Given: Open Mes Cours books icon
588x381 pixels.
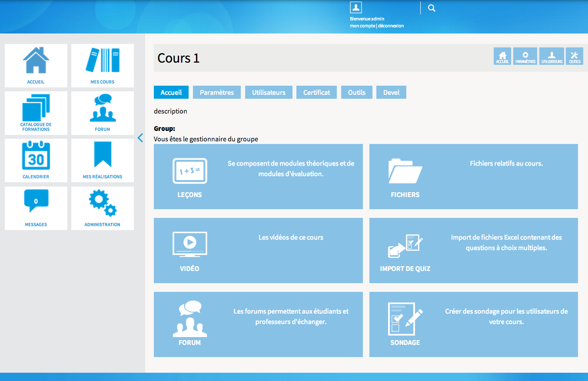Looking at the screenshot, I should point(103,61).
